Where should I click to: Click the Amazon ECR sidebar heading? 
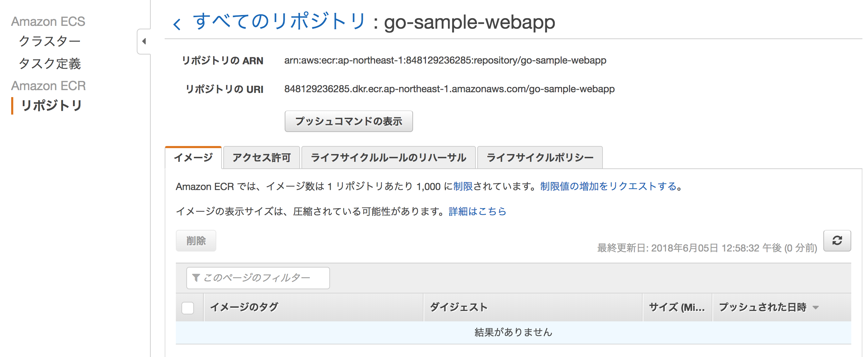click(x=48, y=86)
